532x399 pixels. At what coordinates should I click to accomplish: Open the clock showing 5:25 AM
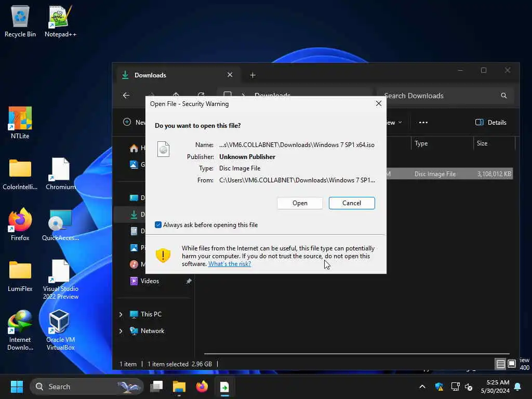click(495, 387)
